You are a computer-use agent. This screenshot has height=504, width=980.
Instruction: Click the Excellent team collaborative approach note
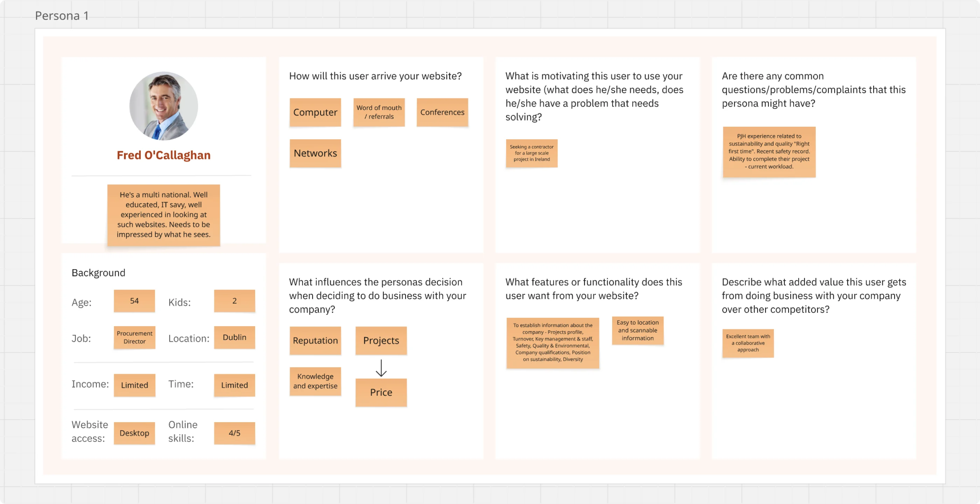748,343
